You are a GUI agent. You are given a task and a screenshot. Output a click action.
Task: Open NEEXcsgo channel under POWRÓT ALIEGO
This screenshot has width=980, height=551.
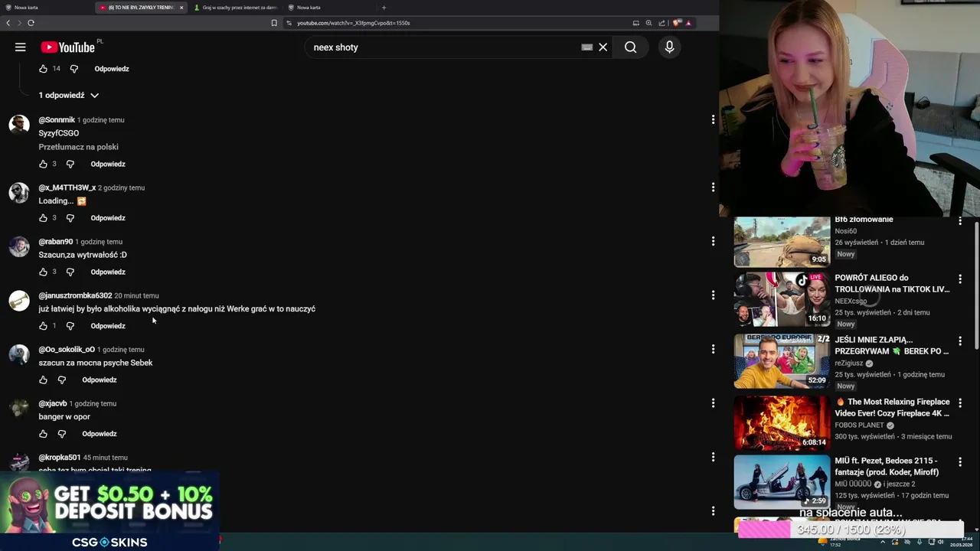tap(851, 302)
